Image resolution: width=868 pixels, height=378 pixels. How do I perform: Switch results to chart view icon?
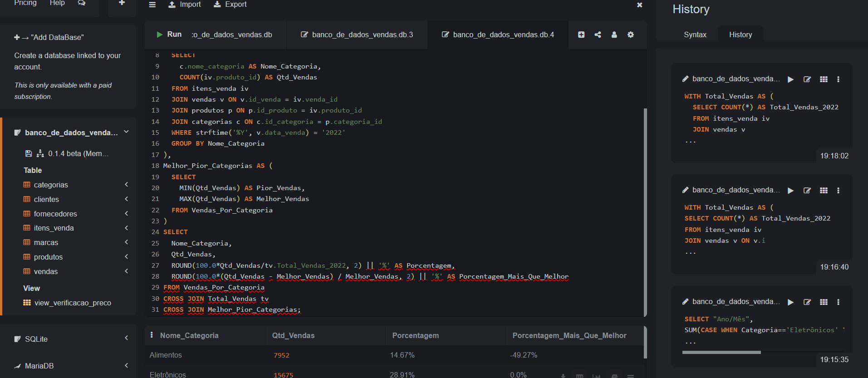pyautogui.click(x=596, y=376)
